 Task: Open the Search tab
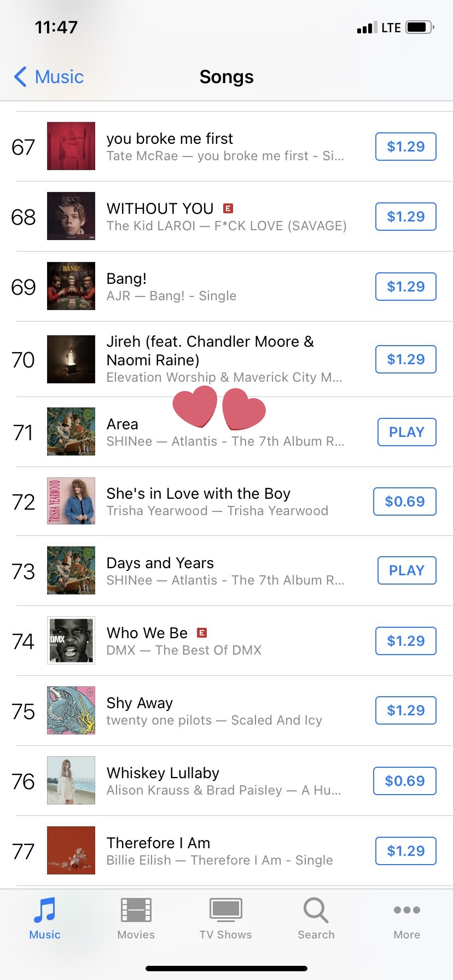point(316,919)
